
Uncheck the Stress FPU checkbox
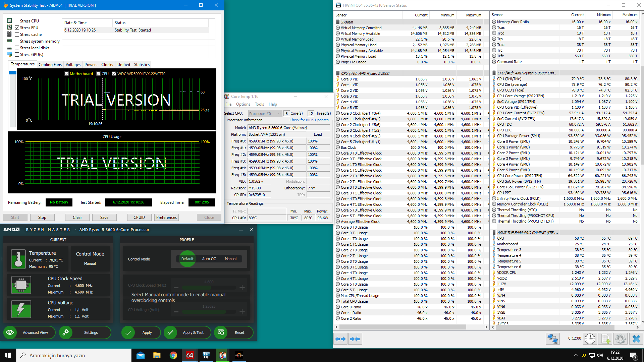17,28
